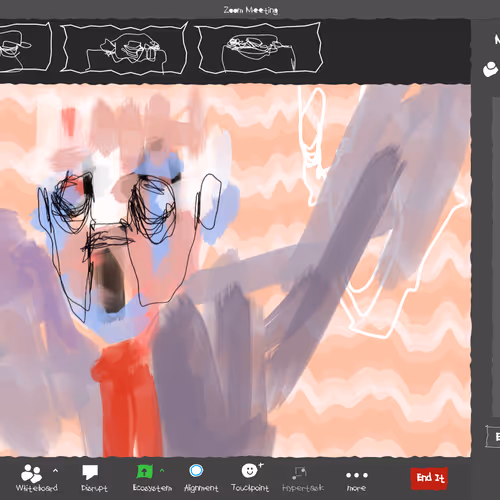Click the grayed-out Hypertask icon
The width and height of the screenshot is (500, 500).
(x=299, y=472)
